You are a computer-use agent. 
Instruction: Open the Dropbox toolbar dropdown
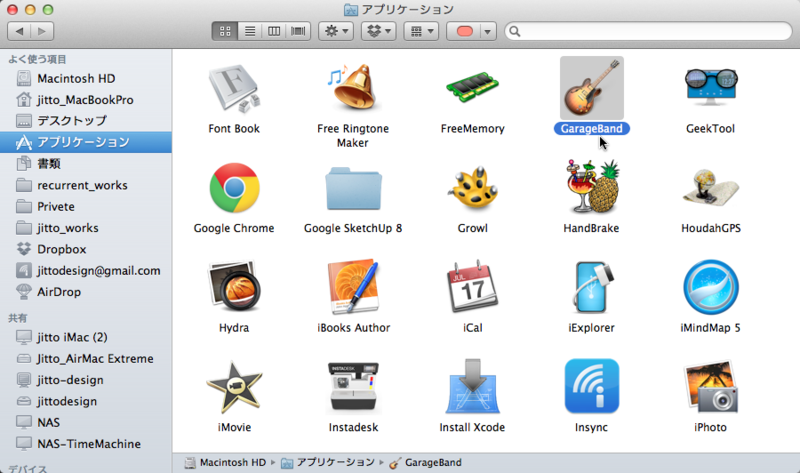pos(379,31)
